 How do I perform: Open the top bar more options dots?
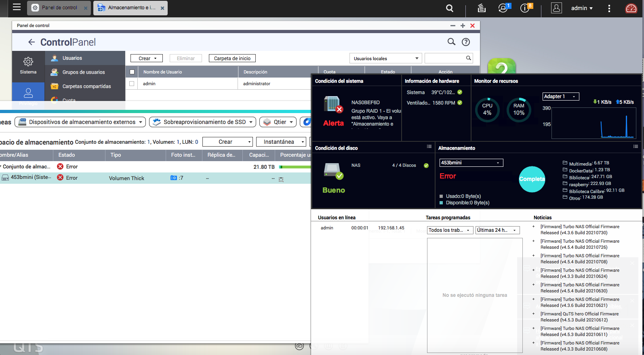point(609,8)
